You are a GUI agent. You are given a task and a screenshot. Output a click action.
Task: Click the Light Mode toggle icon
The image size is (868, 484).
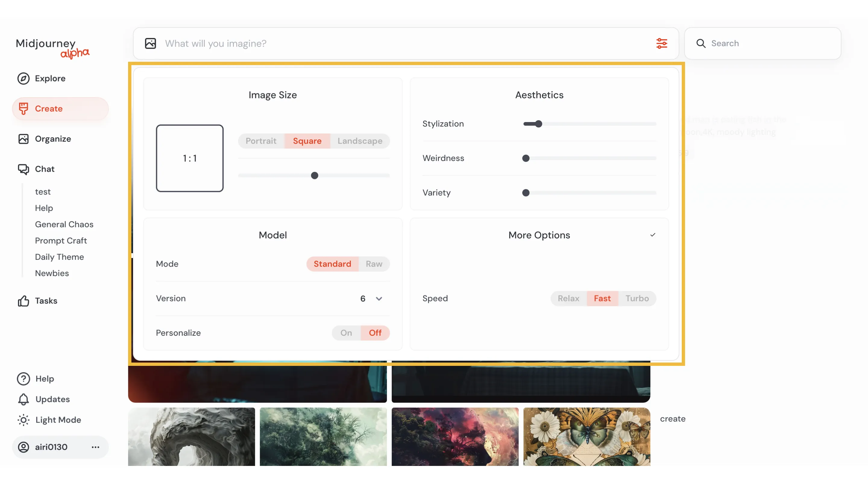point(23,420)
